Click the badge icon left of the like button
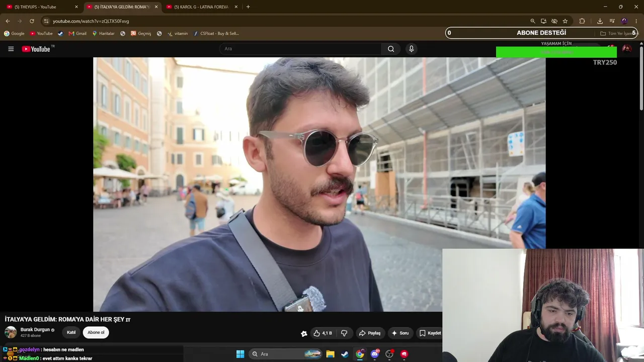Image resolution: width=644 pixels, height=362 pixels. 304,333
